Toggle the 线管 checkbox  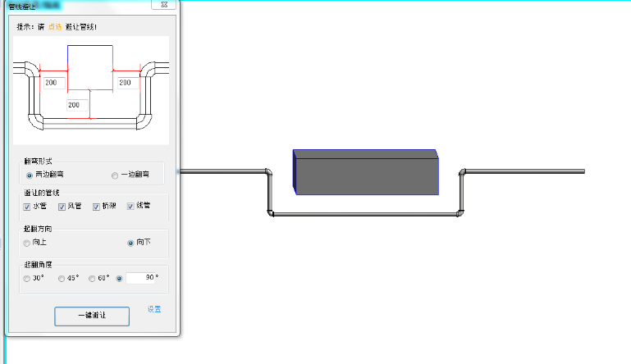(x=130, y=206)
